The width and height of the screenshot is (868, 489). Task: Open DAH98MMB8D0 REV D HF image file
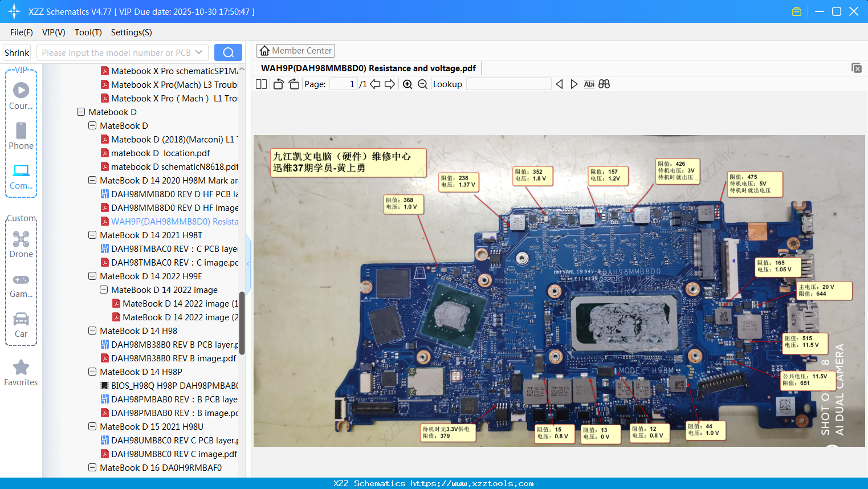click(x=169, y=208)
